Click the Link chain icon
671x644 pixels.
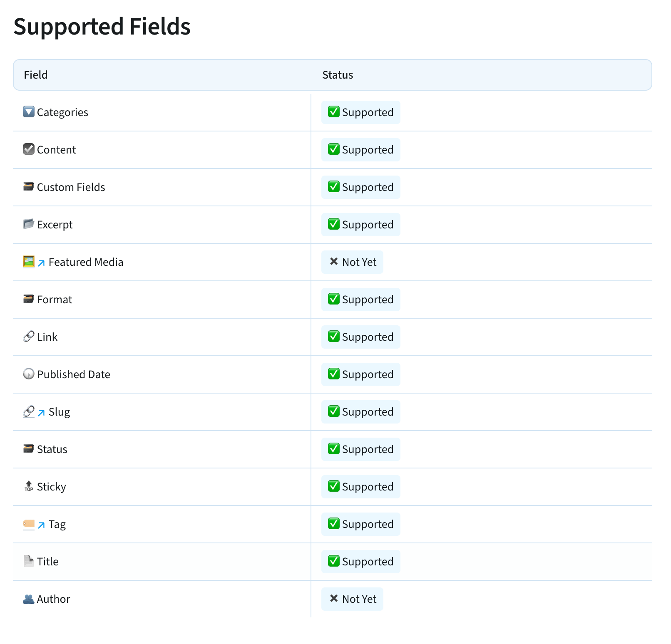point(29,337)
